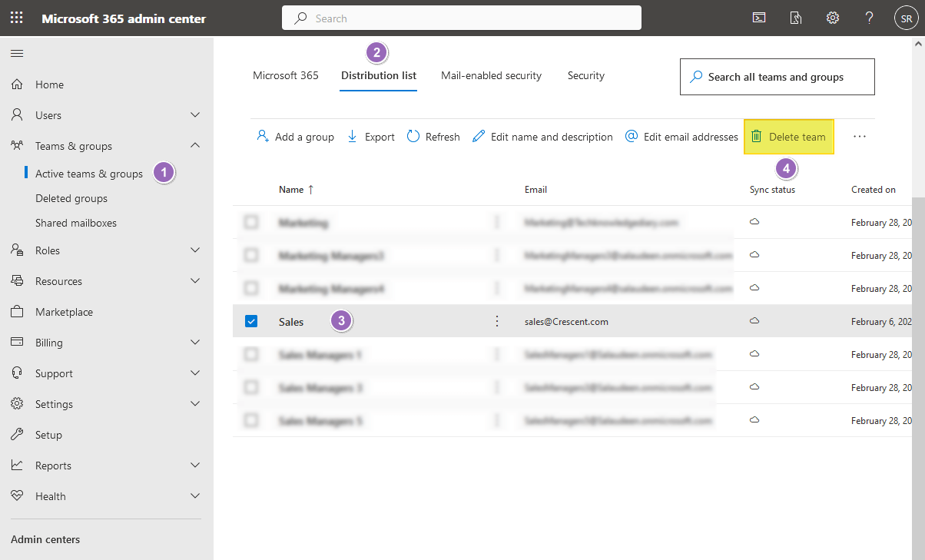Tick the Sales Managers 5 row checkbox
The width and height of the screenshot is (925, 560).
(251, 420)
